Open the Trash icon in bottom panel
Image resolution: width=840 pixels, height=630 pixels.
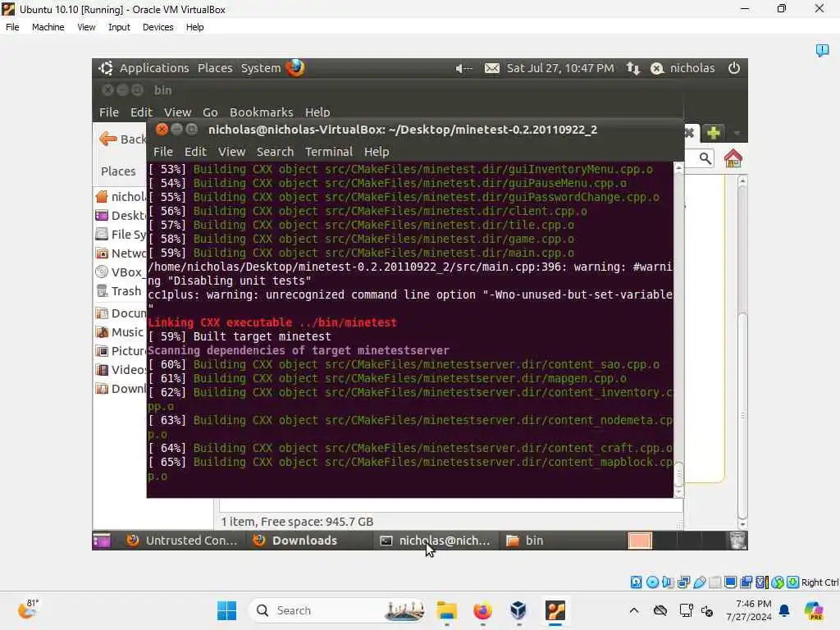point(738,541)
